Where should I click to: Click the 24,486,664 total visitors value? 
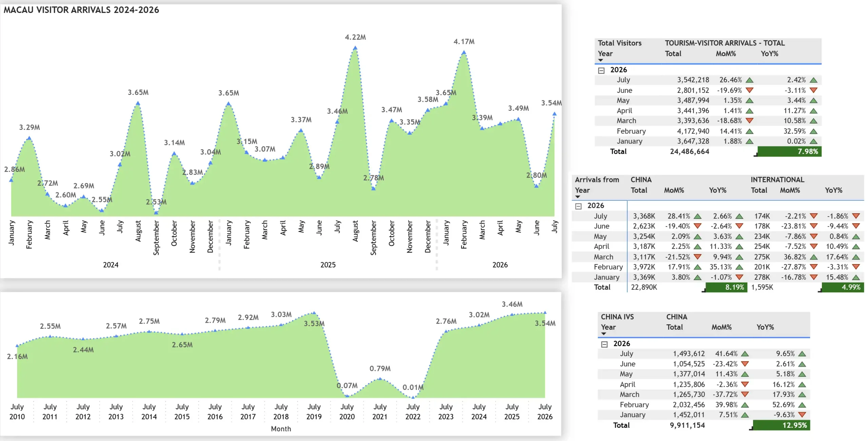click(689, 152)
